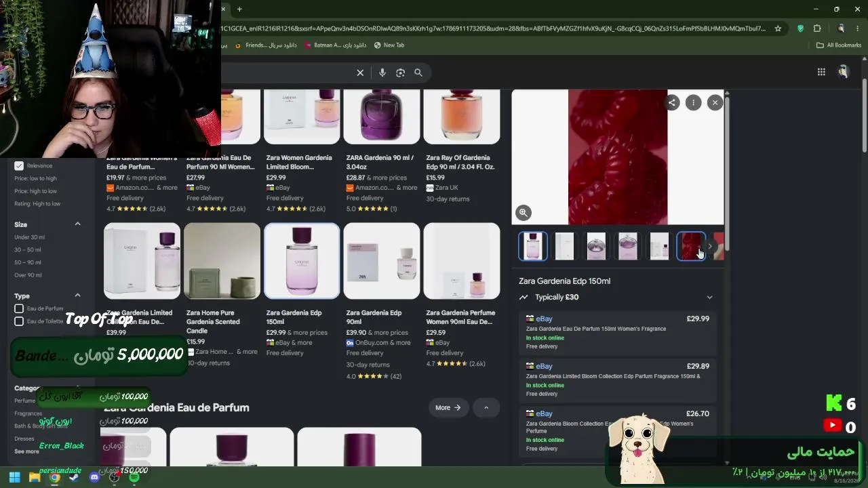The height and width of the screenshot is (488, 868).
Task: Sort by Price: high to low
Action: [x=35, y=191]
